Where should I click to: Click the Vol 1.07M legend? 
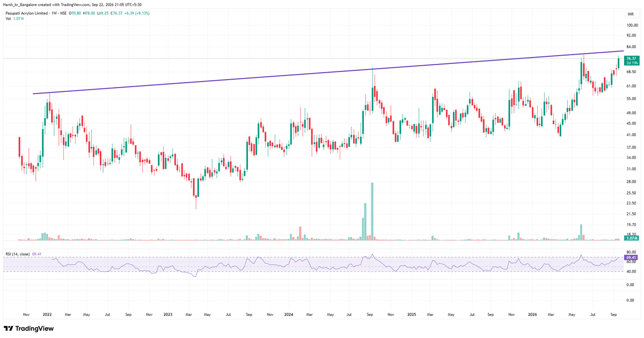point(14,19)
